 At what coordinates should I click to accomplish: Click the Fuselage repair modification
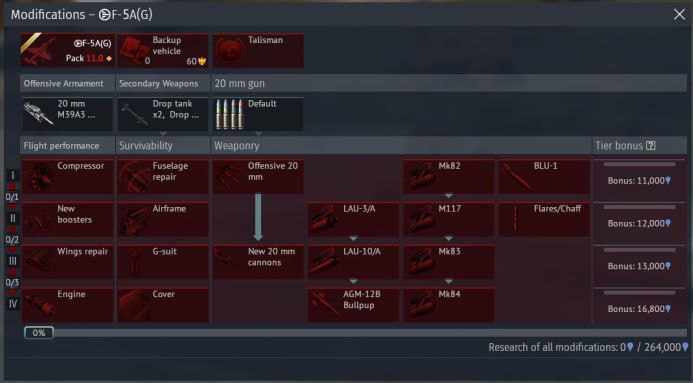163,176
